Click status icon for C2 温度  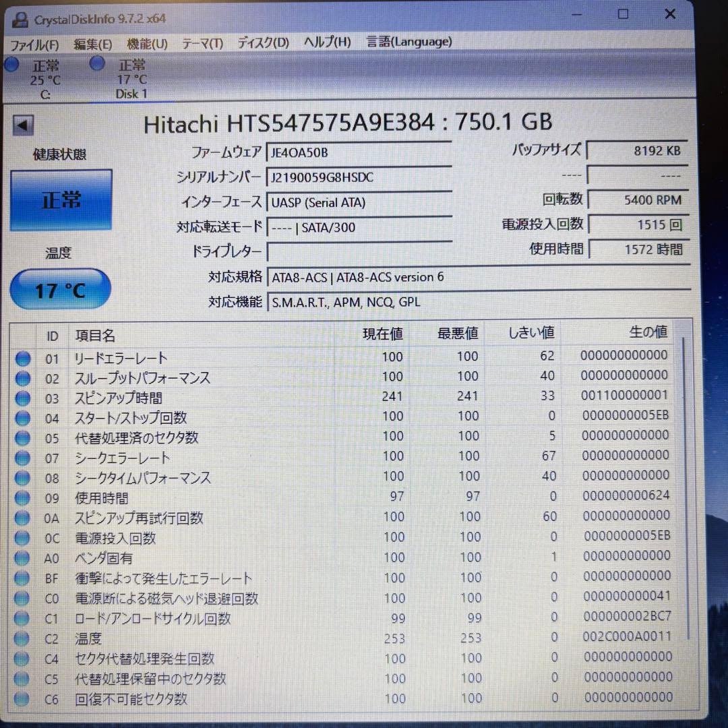tap(22, 639)
